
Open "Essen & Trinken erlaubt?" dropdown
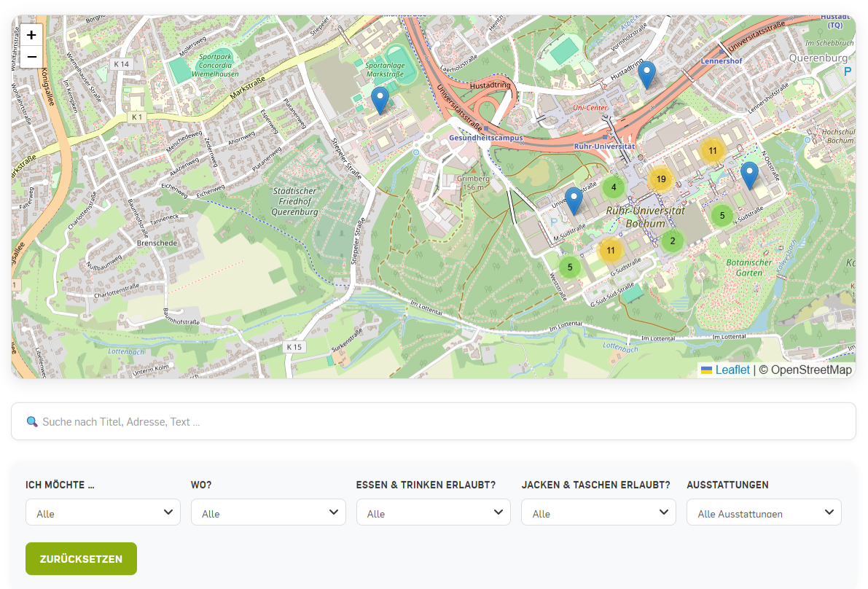[434, 512]
